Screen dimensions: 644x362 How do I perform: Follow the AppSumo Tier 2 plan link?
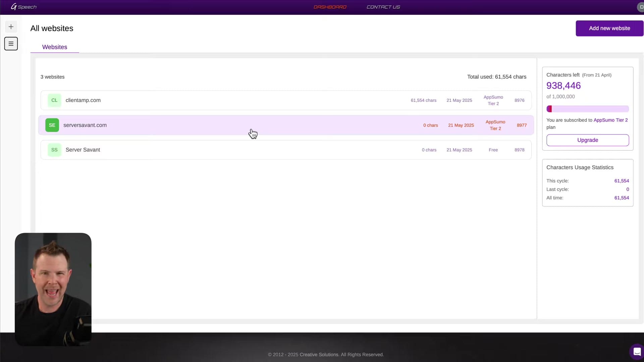[610, 120]
